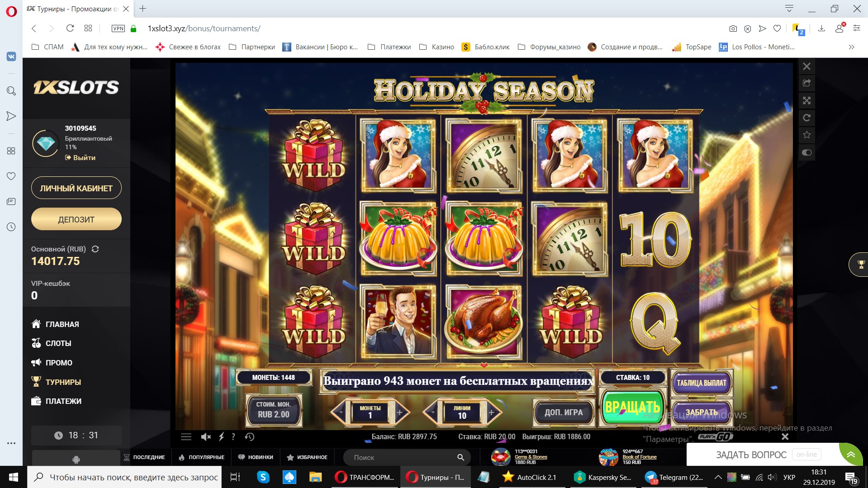Mute the game sound speaker icon

coord(206,436)
